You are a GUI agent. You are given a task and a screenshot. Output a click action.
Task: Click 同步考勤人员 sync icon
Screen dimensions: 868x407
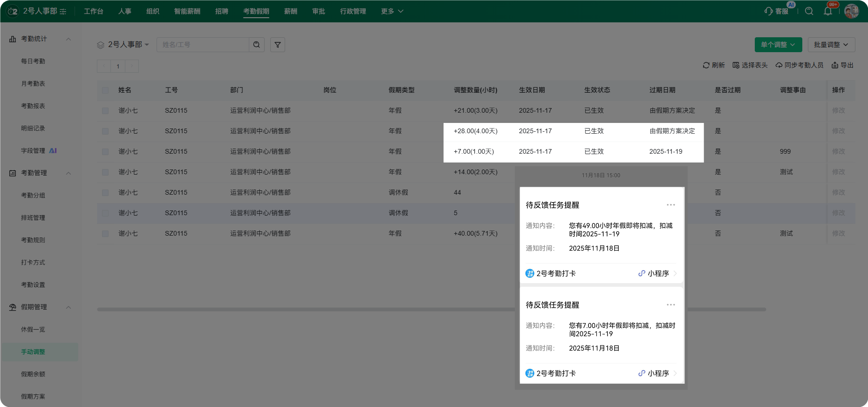779,65
